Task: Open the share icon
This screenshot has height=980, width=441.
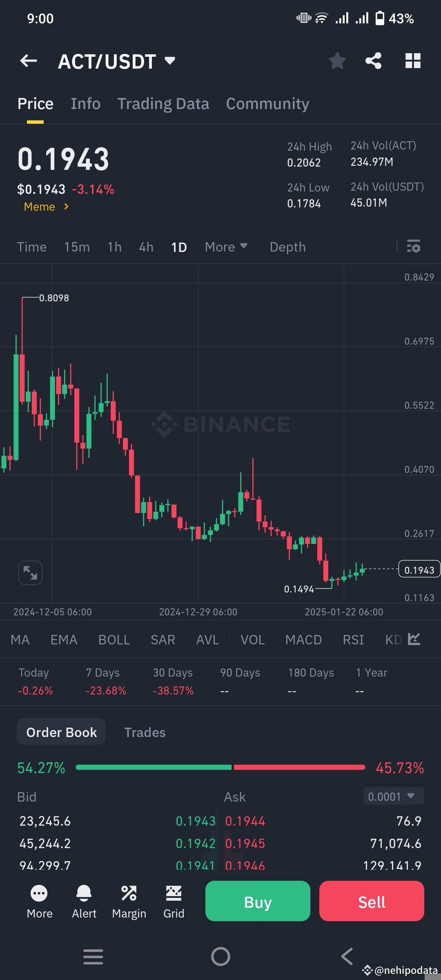Action: point(374,60)
